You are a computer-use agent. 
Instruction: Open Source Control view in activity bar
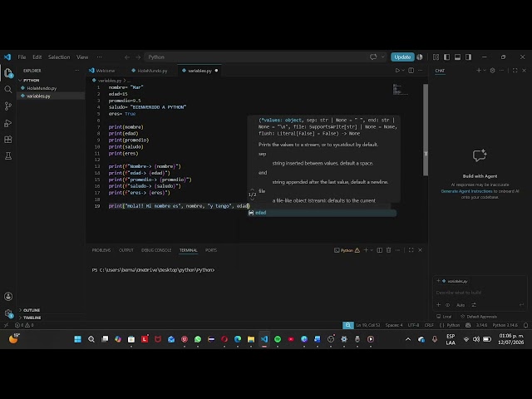(x=8, y=106)
